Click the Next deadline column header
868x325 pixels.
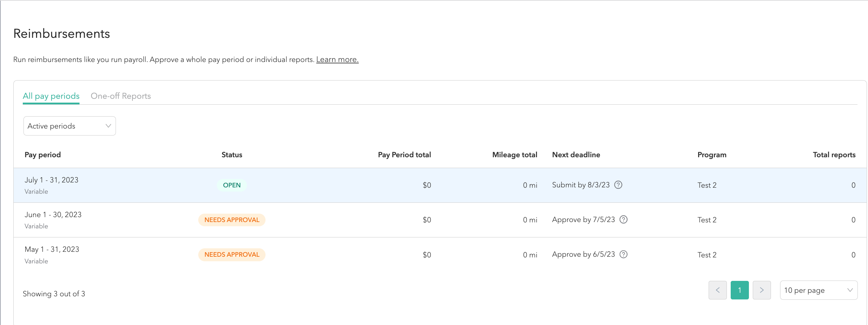point(576,155)
